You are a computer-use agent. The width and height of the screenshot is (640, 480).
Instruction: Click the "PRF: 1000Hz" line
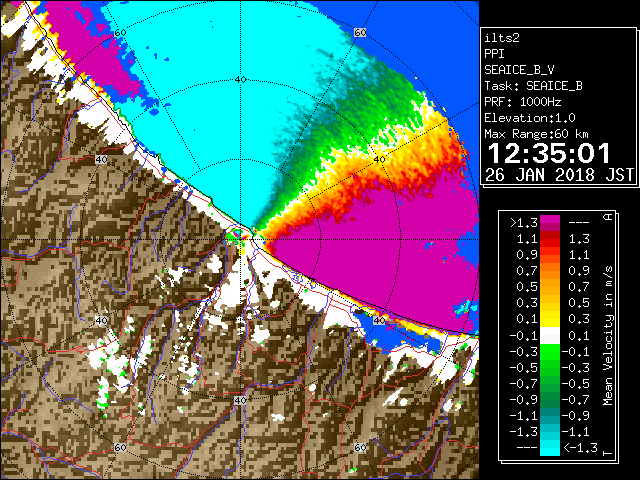point(522,102)
